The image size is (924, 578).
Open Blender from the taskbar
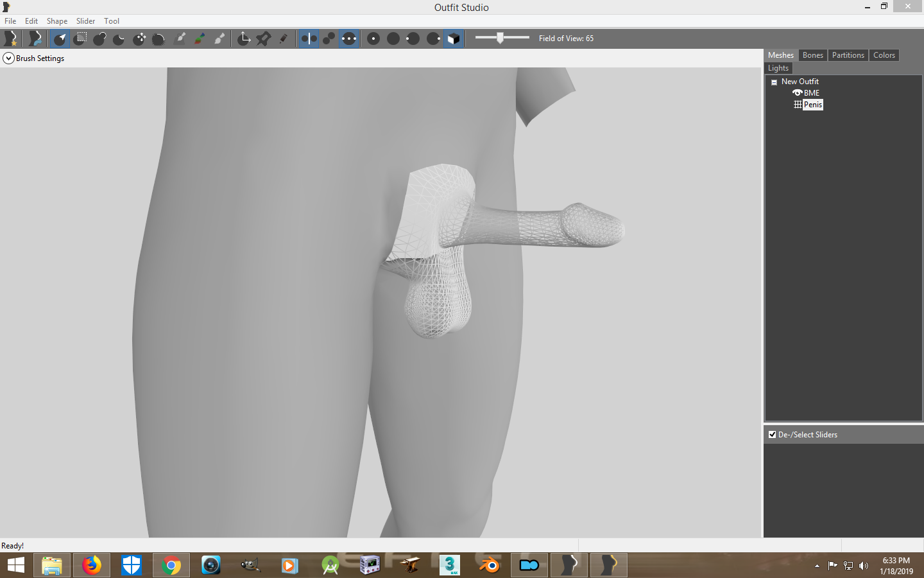click(x=490, y=565)
